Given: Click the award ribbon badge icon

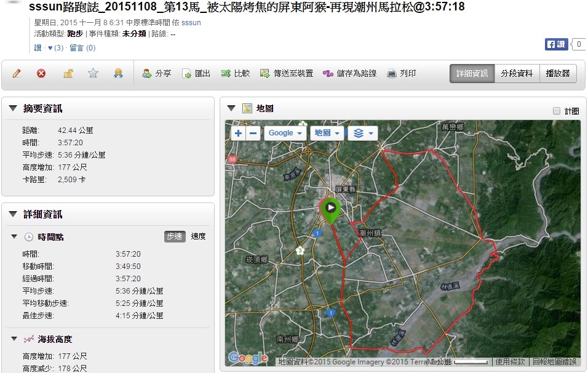Looking at the screenshot, I should click(x=118, y=73).
